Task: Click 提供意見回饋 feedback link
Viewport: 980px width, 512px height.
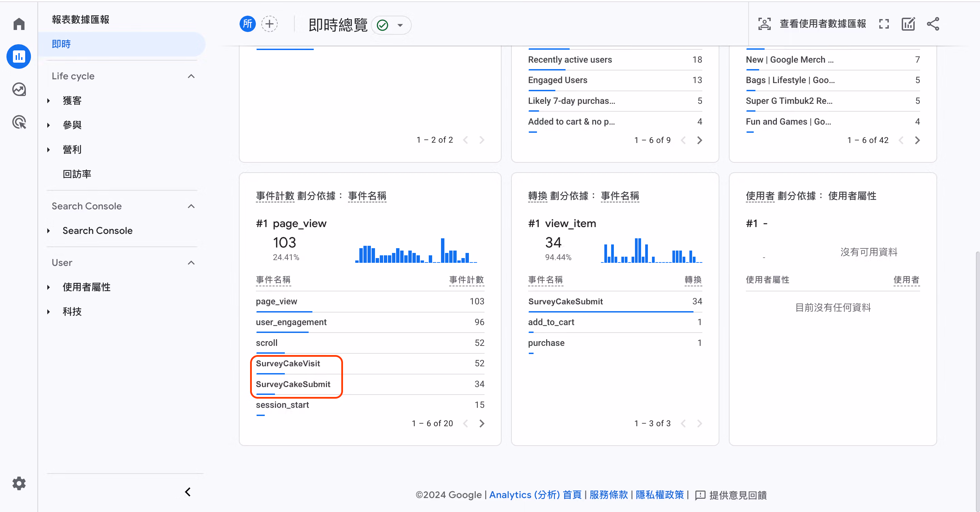Action: (738, 495)
